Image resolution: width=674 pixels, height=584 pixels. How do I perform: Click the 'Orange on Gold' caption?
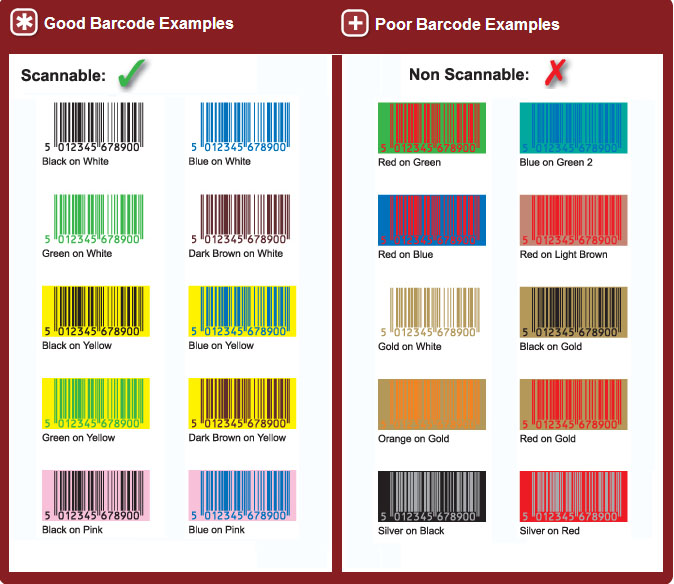point(414,439)
